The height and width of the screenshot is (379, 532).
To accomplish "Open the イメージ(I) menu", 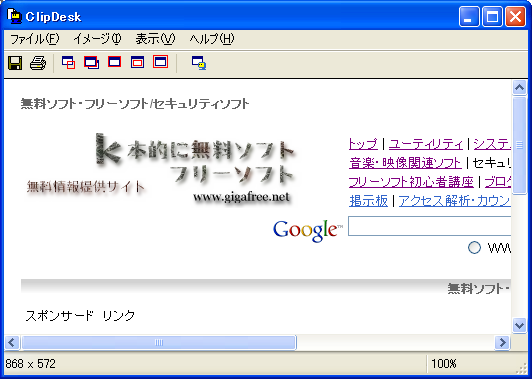I will (97, 39).
